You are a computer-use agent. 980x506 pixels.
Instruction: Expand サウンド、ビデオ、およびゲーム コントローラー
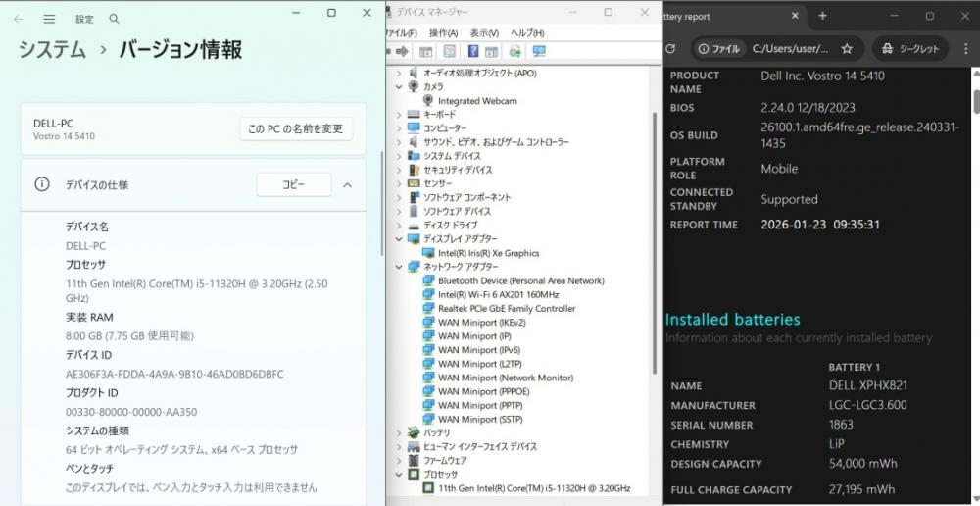click(x=400, y=142)
